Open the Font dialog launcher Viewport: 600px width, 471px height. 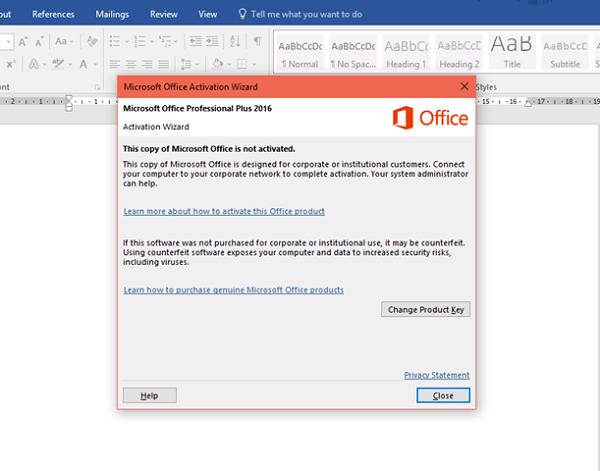coord(97,87)
